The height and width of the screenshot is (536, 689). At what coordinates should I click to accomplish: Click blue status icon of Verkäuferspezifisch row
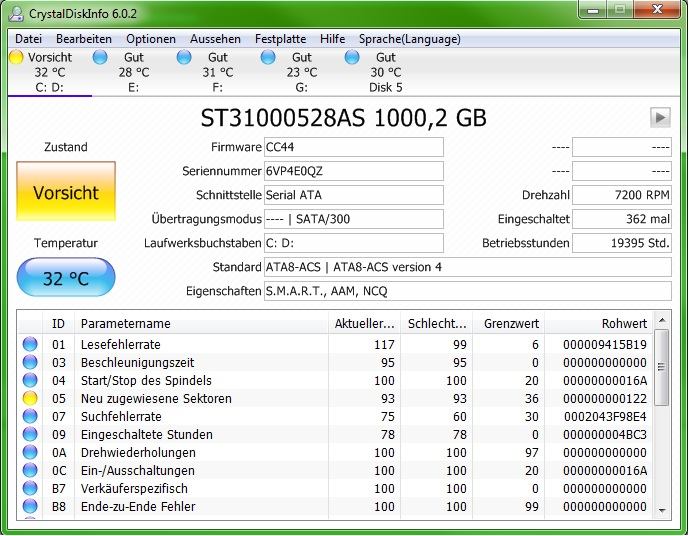[30, 488]
